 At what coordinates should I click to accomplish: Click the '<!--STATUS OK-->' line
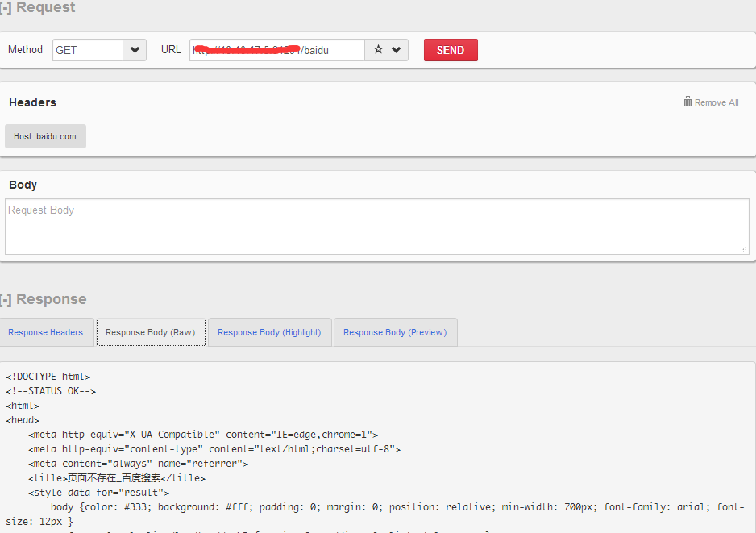pyautogui.click(x=51, y=391)
